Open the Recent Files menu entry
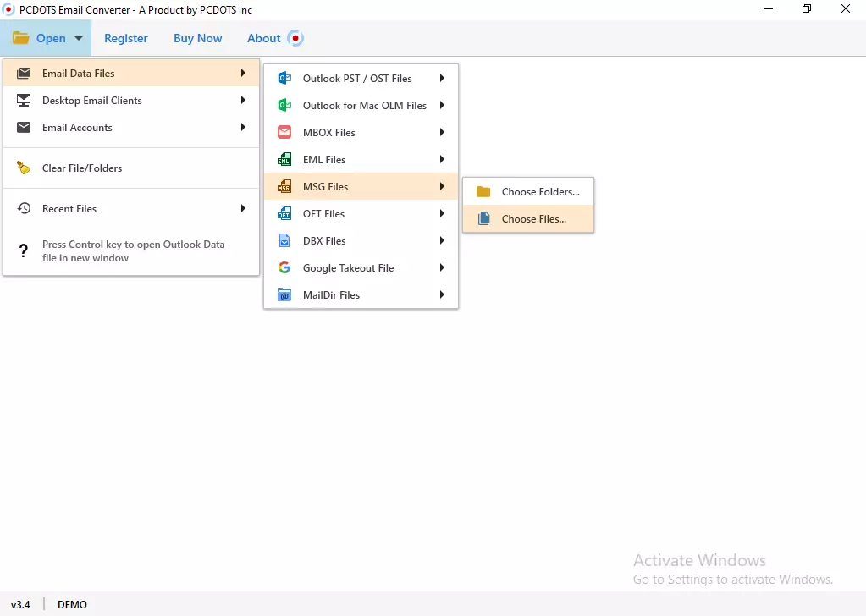This screenshot has width=866, height=616. coord(131,208)
